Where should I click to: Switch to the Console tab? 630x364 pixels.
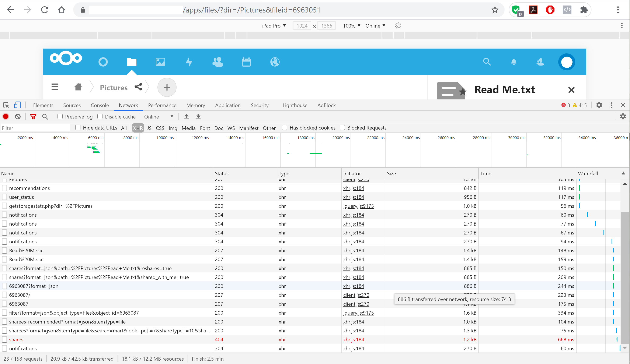(100, 105)
